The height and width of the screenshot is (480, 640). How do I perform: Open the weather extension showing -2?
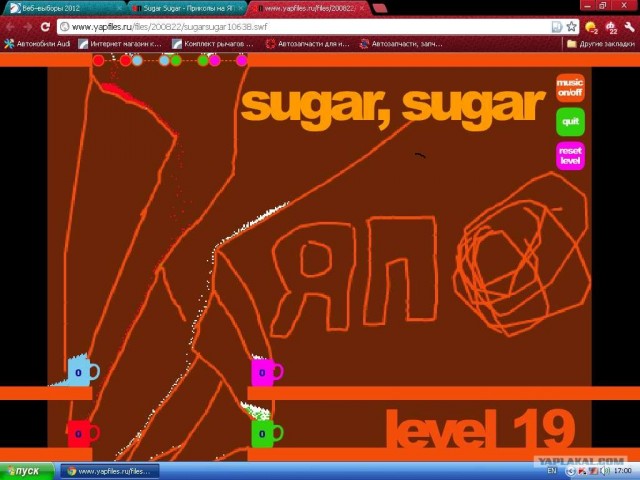pos(591,27)
